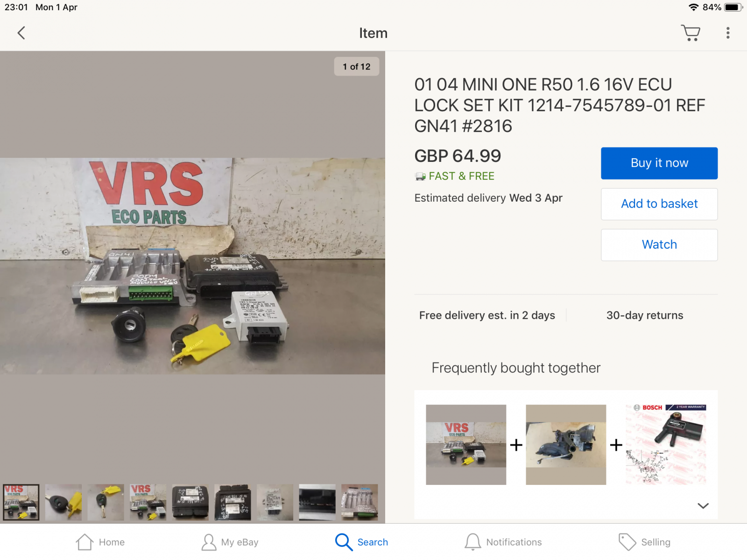Tap the Search magnifier icon
The image size is (747, 560).
pyautogui.click(x=344, y=542)
